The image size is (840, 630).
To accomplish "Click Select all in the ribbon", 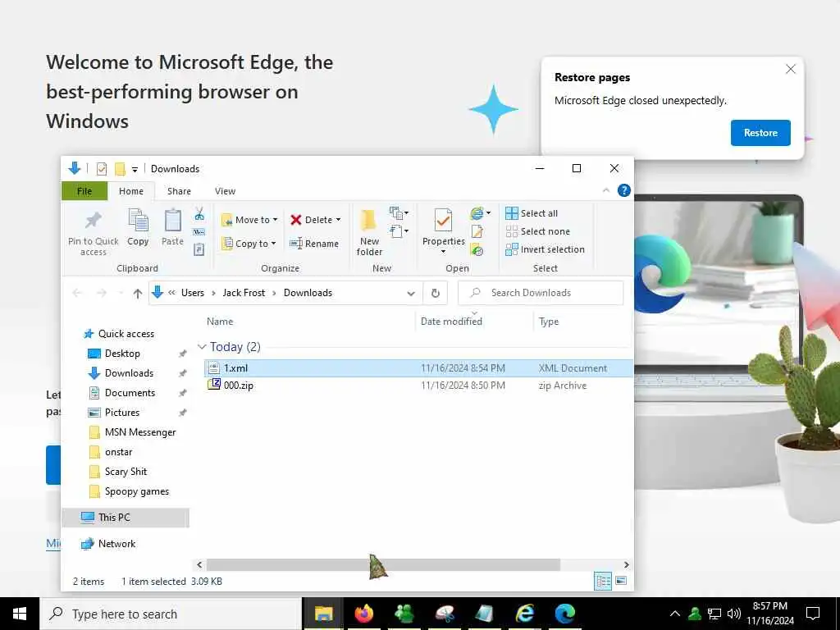I will [532, 213].
